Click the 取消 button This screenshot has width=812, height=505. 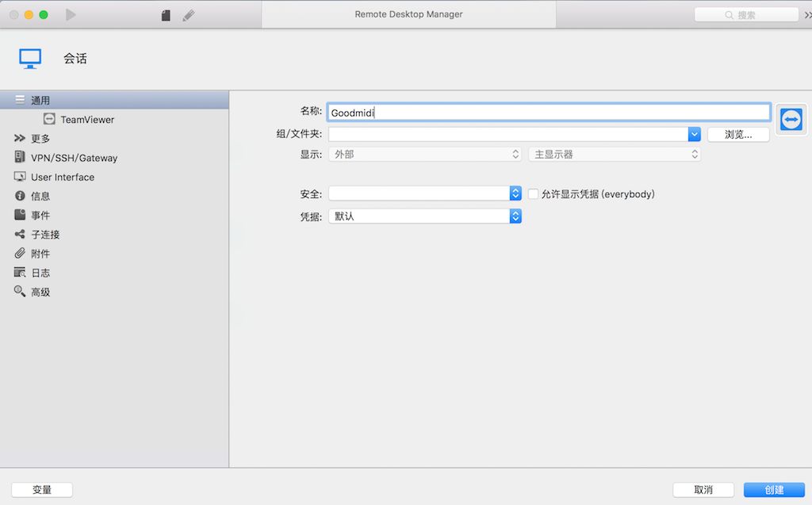(703, 489)
